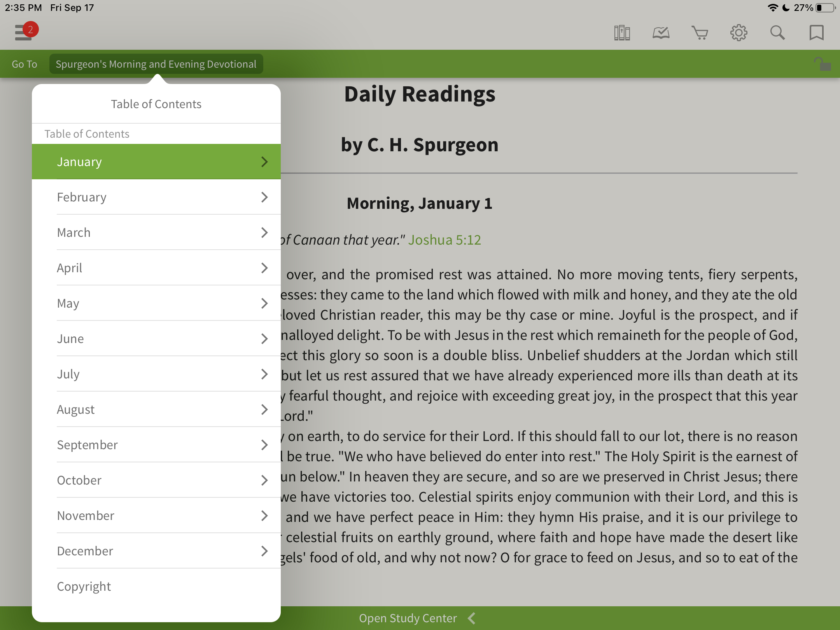Screen dimensions: 840x630
Task: Tap the bookmark icon
Action: coord(816,33)
